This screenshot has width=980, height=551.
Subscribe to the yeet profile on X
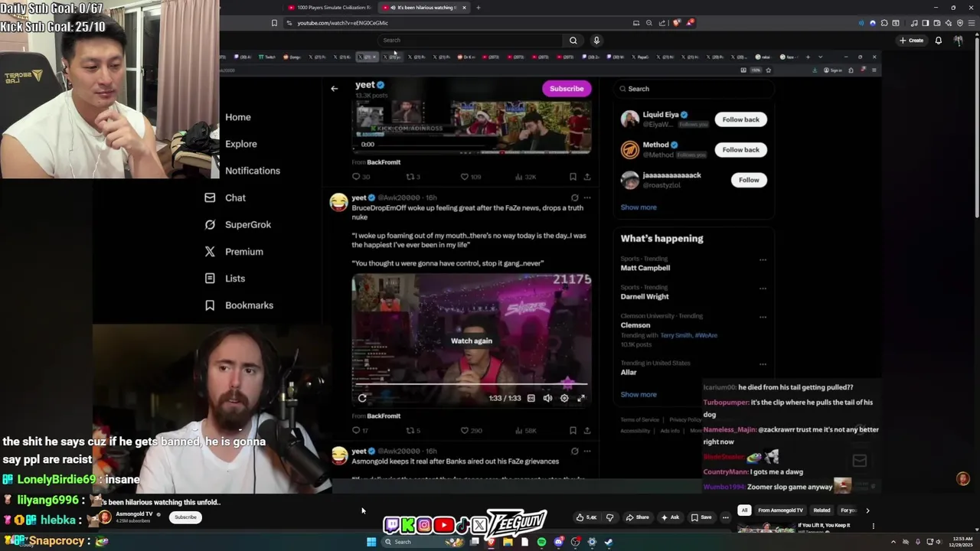(x=567, y=89)
